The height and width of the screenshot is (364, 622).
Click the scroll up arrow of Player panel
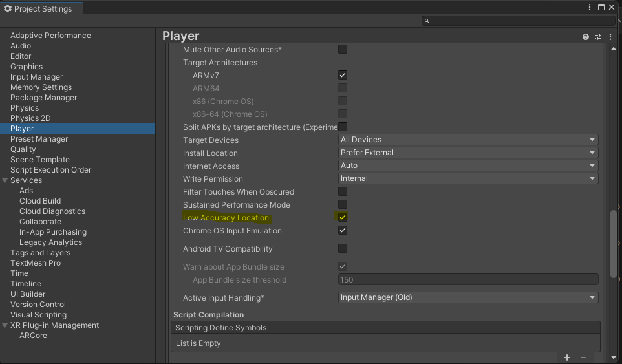[614, 48]
